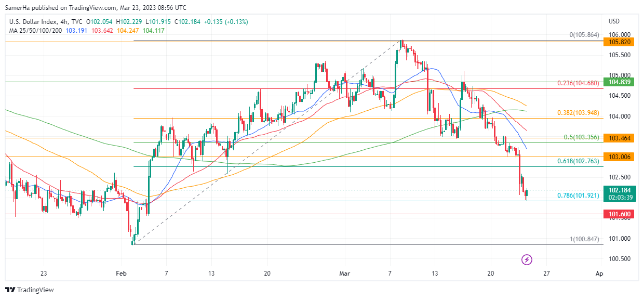Click the purple lightning bolt icon
This screenshot has width=644, height=299.
tap(527, 259)
